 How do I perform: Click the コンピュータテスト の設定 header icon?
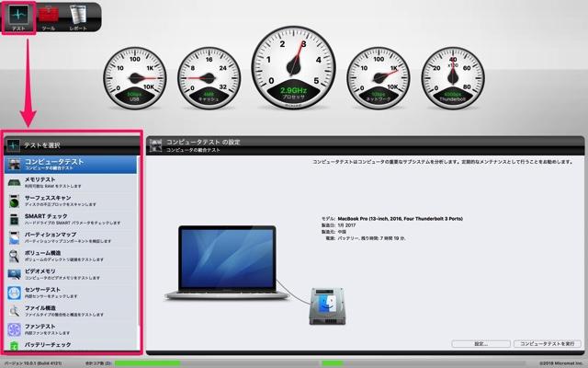tap(155, 145)
